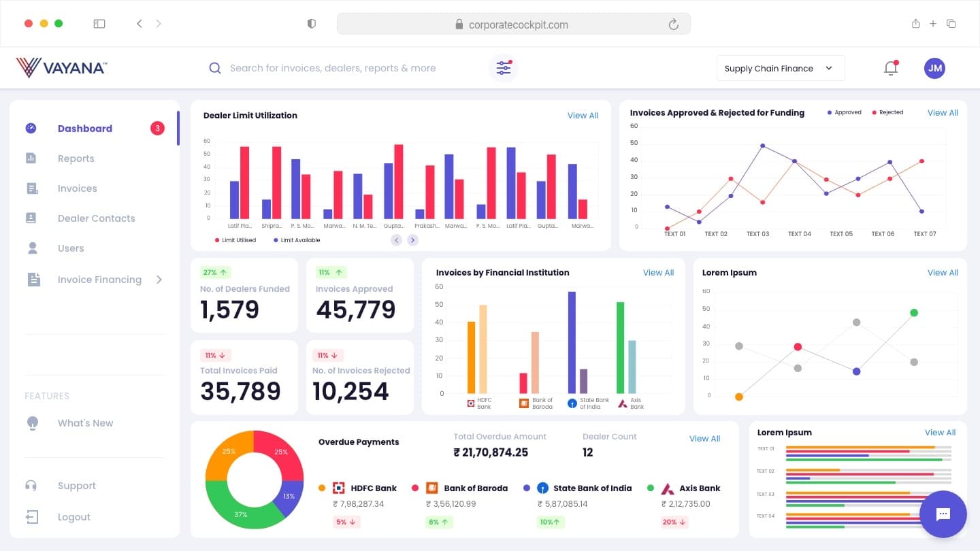The image size is (980, 551).
Task: Click the No. of Invoices Rejected 10,254 value
Action: coord(350,392)
